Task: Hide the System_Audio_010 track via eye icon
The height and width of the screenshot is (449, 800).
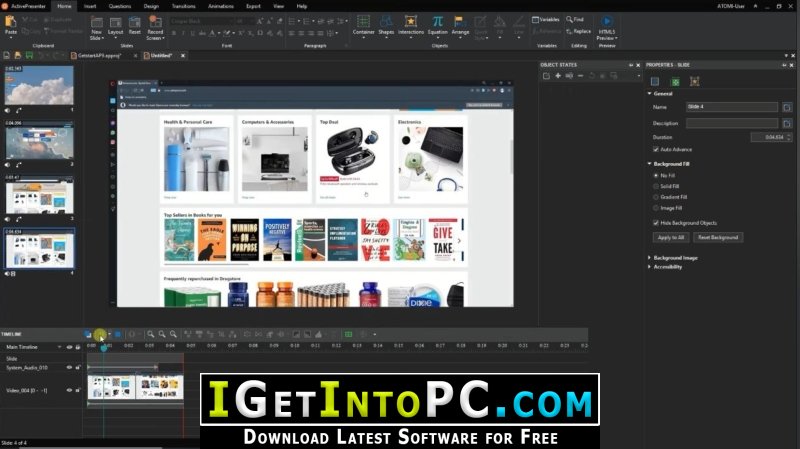Action: tap(69, 367)
